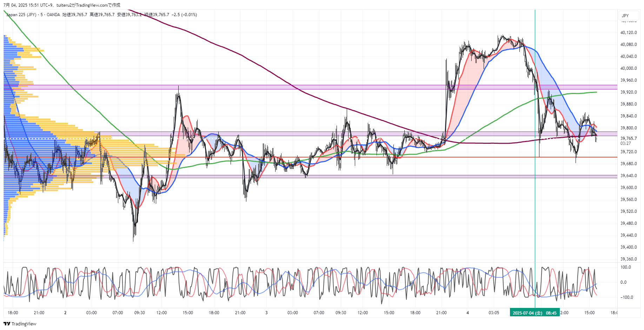The height and width of the screenshot is (330, 644).
Task: Click the 40,040.0 price axis label
Action: click(x=629, y=56)
